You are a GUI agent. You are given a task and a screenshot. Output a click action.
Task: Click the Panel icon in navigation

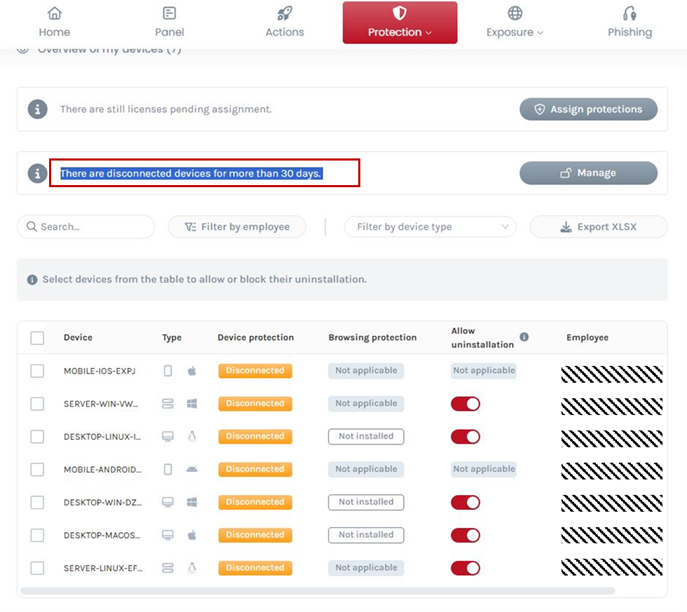pyautogui.click(x=169, y=14)
